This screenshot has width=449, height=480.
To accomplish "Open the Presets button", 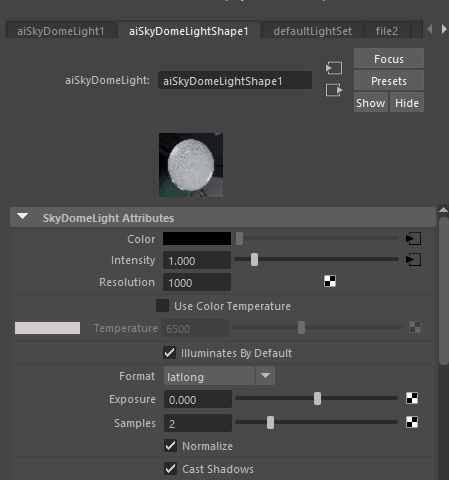I will coord(389,81).
